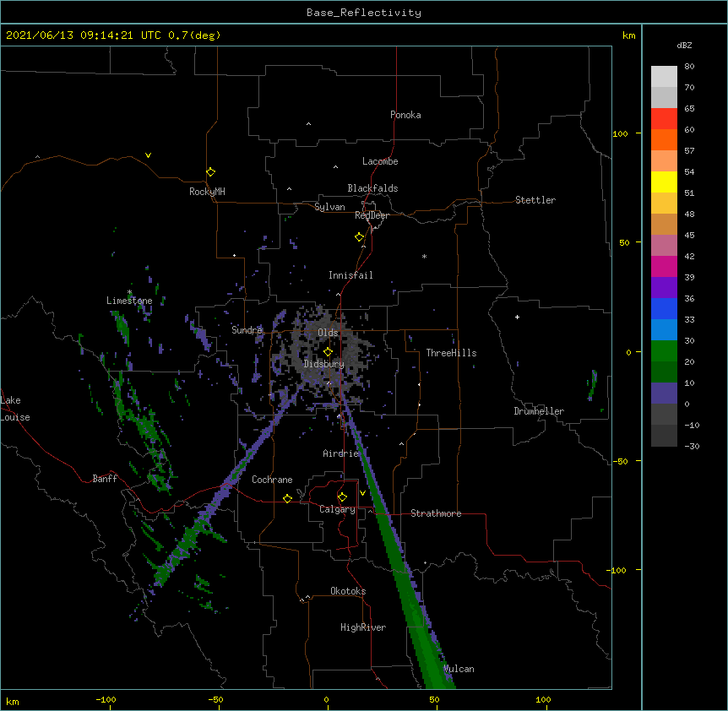
Task: Select the slate 0-10 dBZ legend swatch
Action: coord(664,393)
